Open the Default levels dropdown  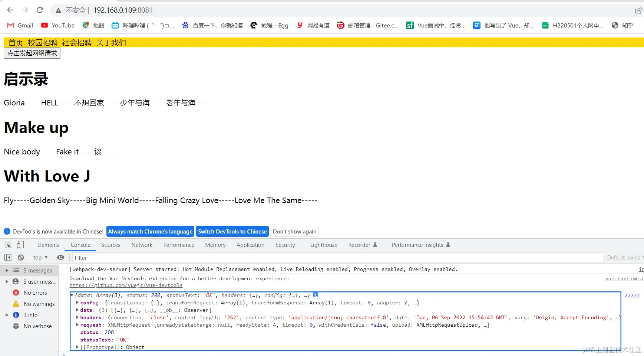point(625,258)
